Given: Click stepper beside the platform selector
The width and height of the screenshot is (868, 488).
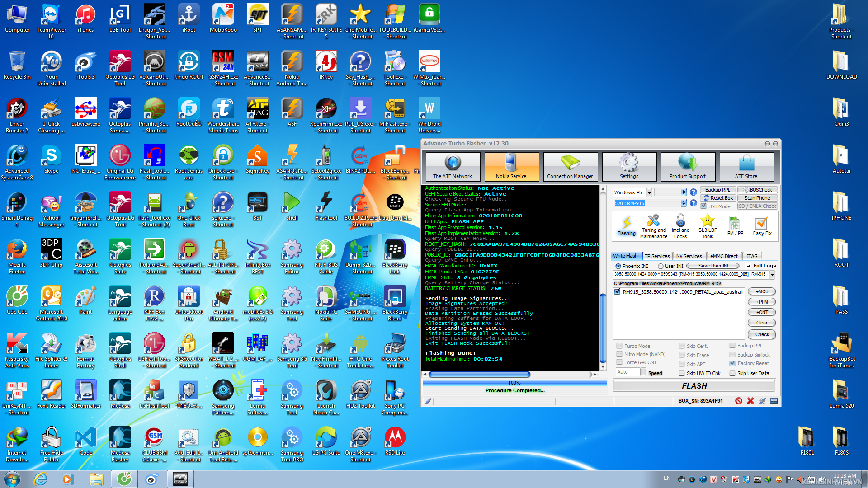Looking at the screenshot, I should (x=684, y=192).
